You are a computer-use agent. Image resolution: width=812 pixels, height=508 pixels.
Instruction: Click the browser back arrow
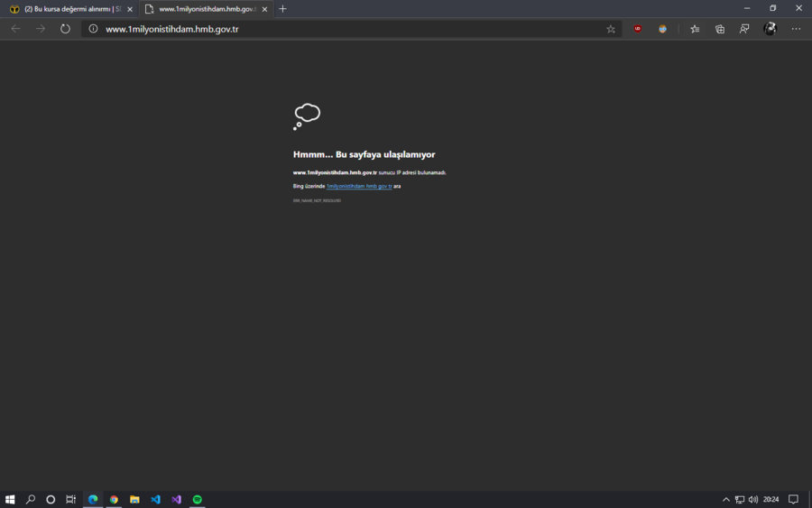point(15,29)
